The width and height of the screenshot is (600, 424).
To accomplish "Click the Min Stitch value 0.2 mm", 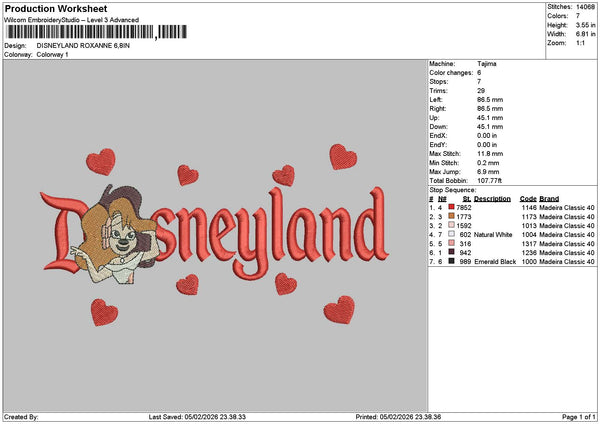I will click(x=488, y=163).
